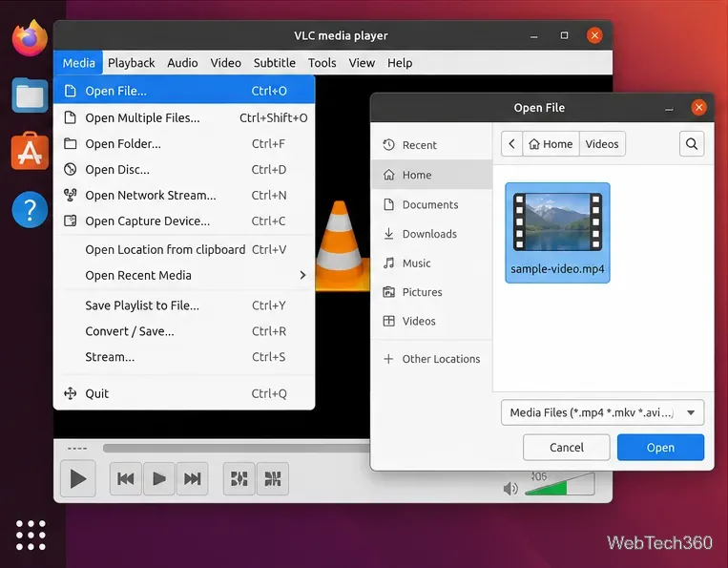The height and width of the screenshot is (568, 728).
Task: Choose Open Location from clipboard
Action: [184, 250]
